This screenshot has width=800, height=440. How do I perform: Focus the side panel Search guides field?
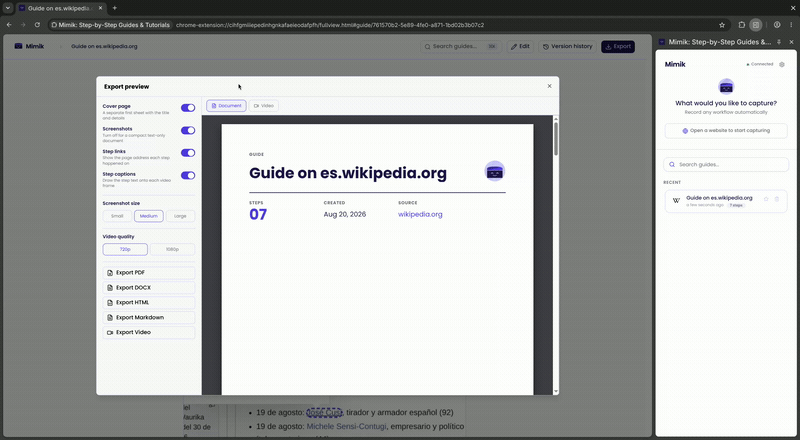(x=726, y=164)
